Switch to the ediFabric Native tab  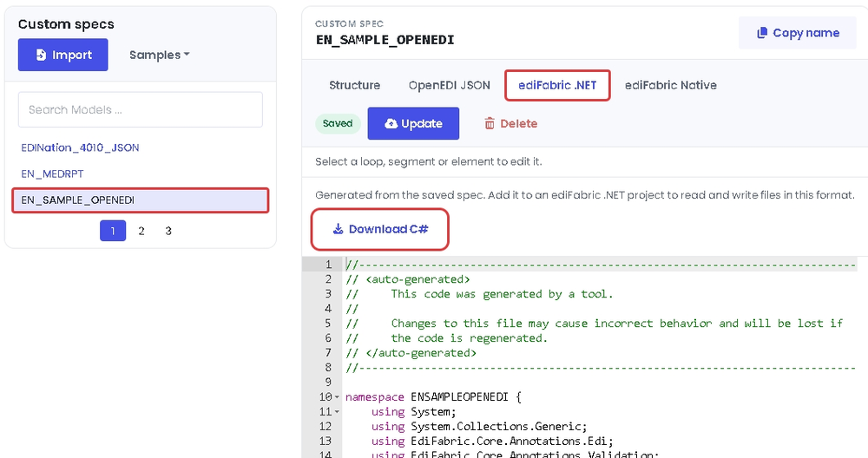tap(671, 85)
